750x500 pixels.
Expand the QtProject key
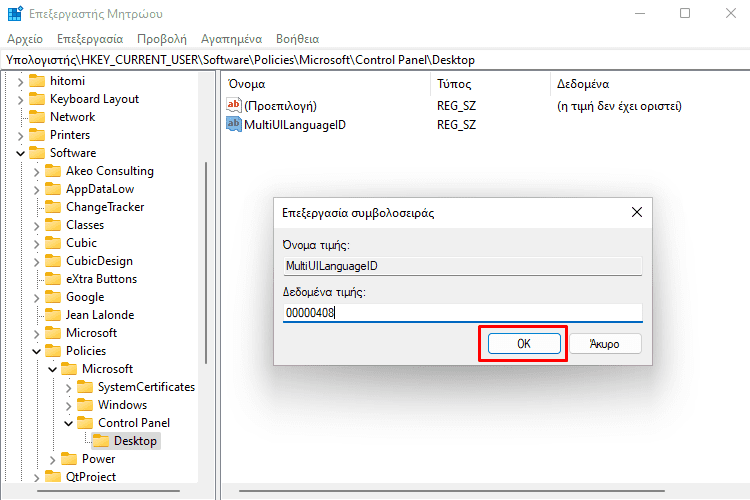(36, 478)
